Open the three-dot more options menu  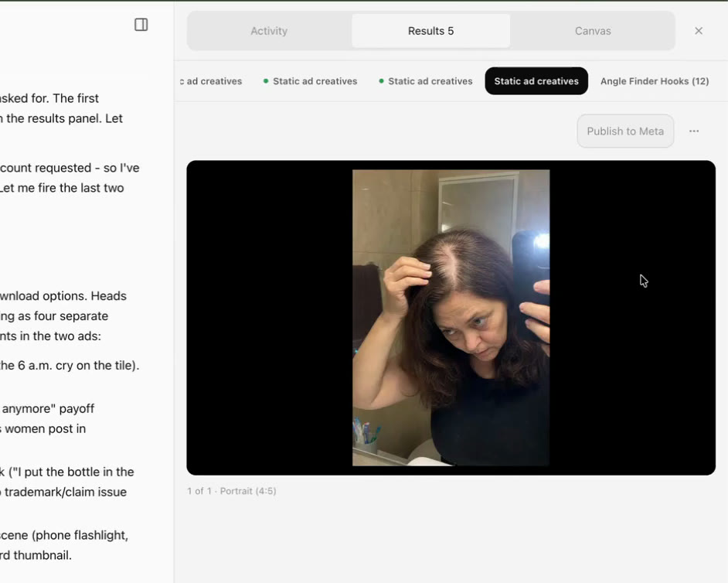pos(694,131)
